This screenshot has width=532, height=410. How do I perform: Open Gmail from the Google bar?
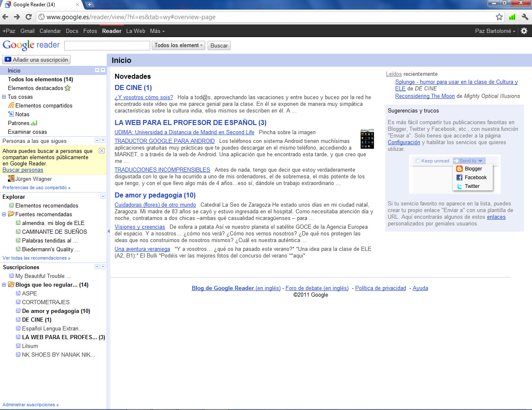pyautogui.click(x=28, y=31)
